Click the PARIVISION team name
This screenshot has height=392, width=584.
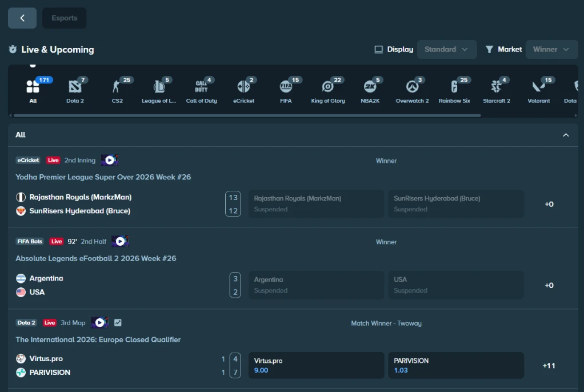(x=50, y=372)
